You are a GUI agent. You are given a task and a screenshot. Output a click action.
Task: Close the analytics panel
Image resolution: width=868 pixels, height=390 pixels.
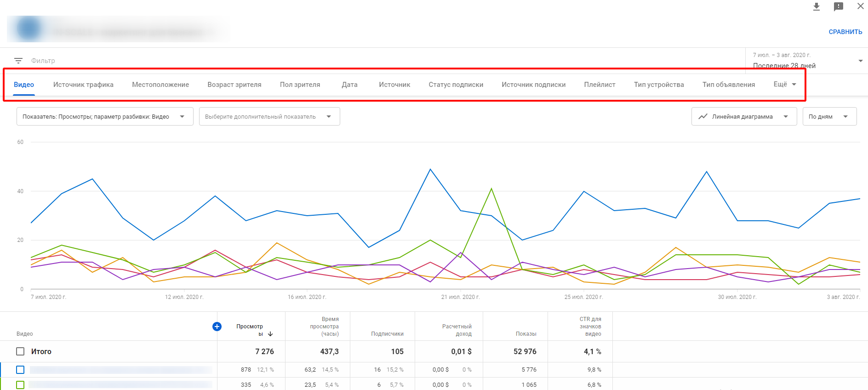pos(861,6)
